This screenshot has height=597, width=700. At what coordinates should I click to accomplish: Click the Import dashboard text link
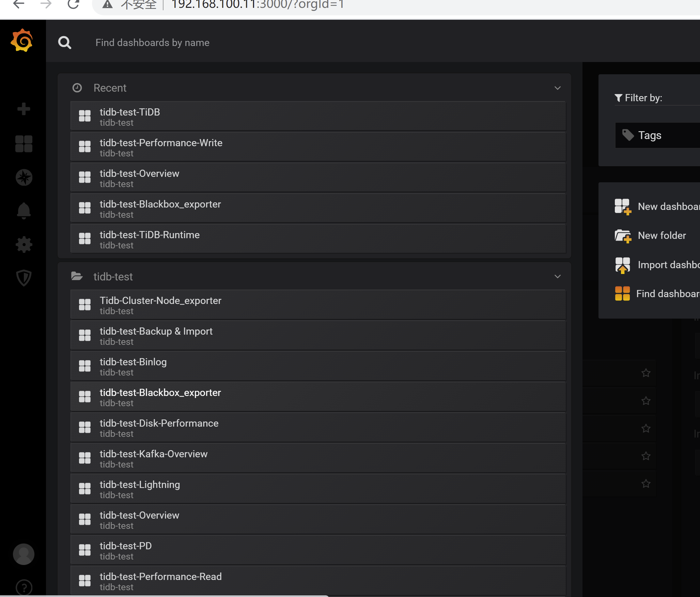point(669,265)
